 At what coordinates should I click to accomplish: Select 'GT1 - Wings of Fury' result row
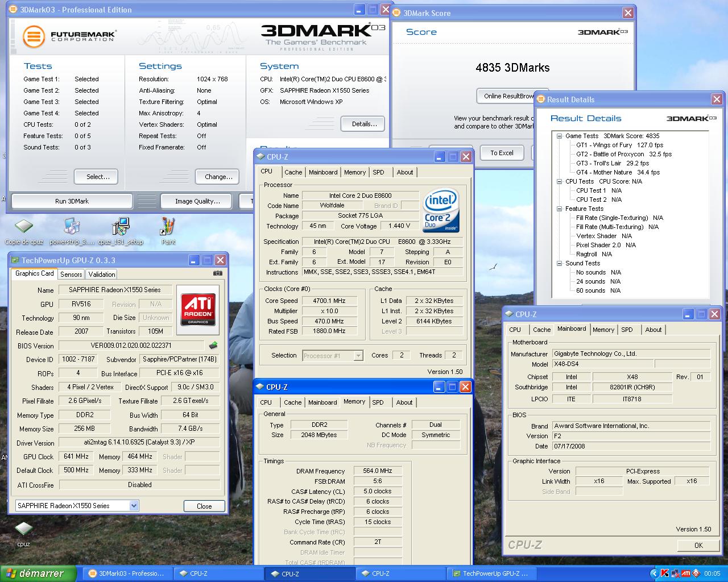(619, 145)
